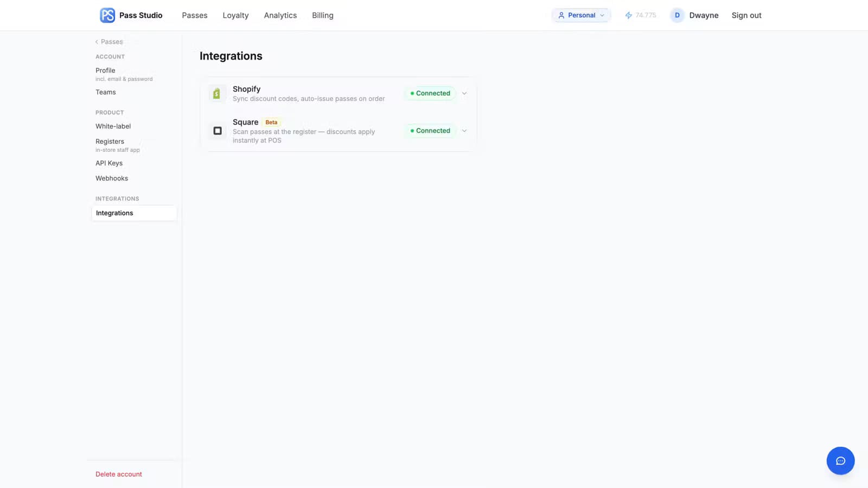Select White-label in the sidebar

(x=113, y=126)
